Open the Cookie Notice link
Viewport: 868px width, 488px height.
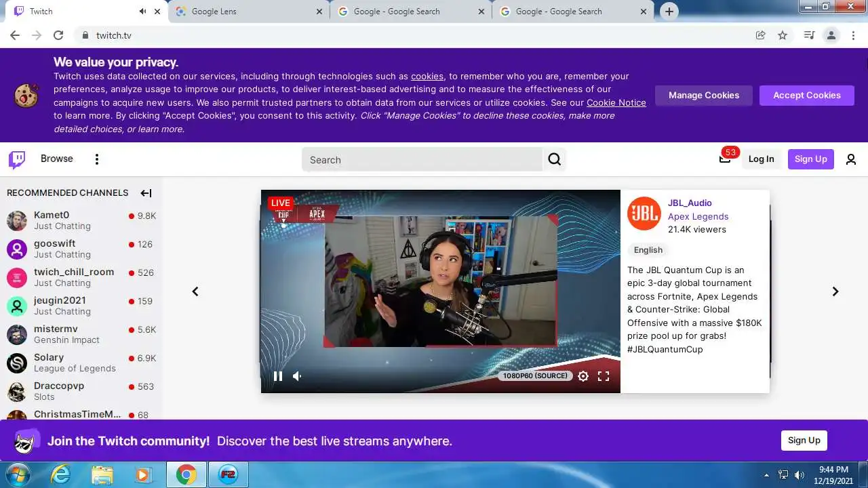pyautogui.click(x=616, y=103)
